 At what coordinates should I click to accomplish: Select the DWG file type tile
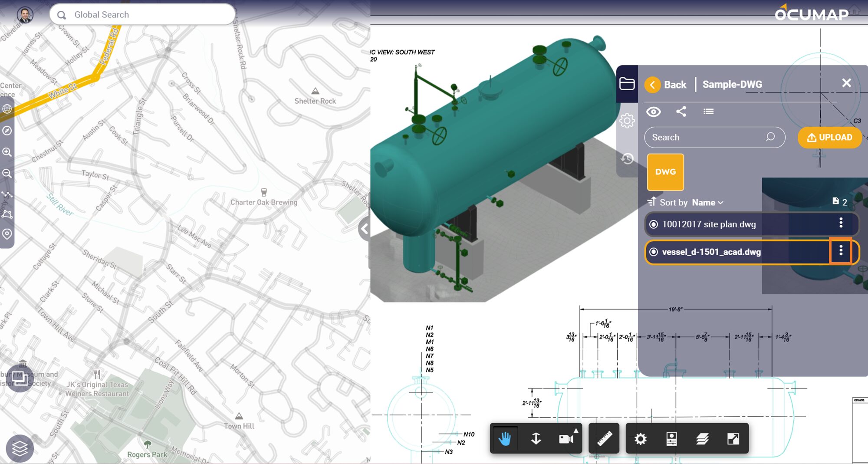[665, 172]
